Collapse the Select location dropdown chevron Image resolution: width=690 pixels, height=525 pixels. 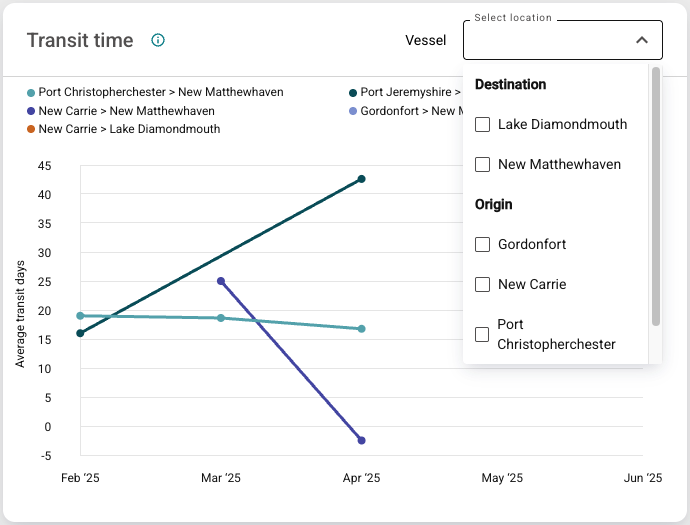(642, 40)
